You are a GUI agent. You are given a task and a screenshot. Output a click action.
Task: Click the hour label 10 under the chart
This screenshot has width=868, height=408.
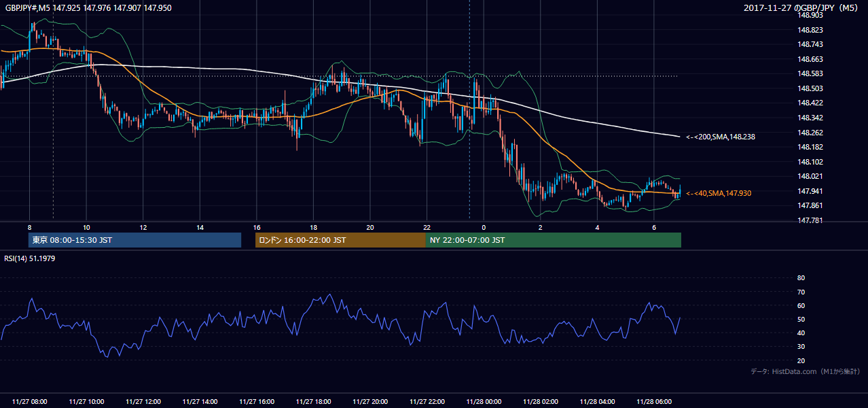tap(86, 227)
